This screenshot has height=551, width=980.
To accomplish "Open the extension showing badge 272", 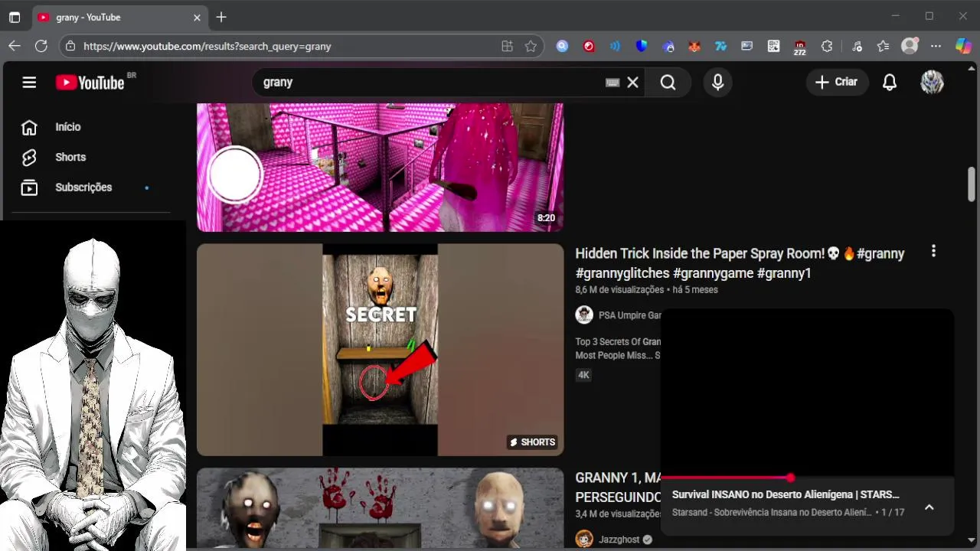I will pyautogui.click(x=799, y=47).
